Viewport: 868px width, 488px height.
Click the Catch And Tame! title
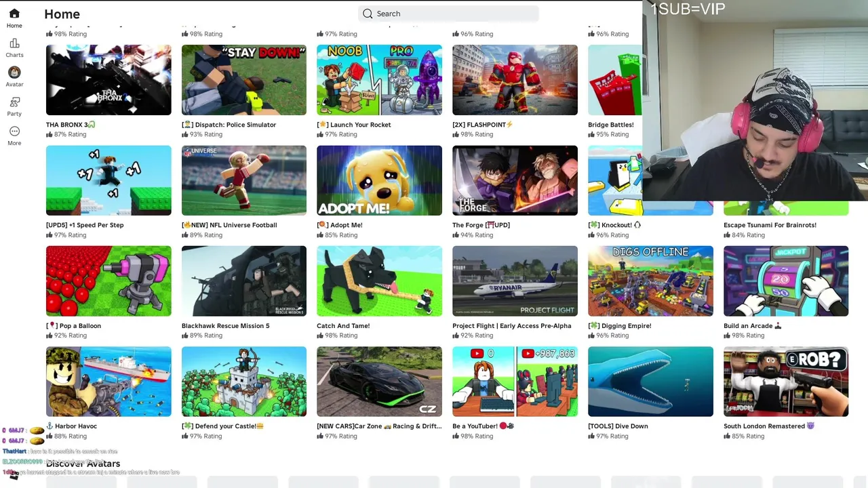(x=343, y=326)
